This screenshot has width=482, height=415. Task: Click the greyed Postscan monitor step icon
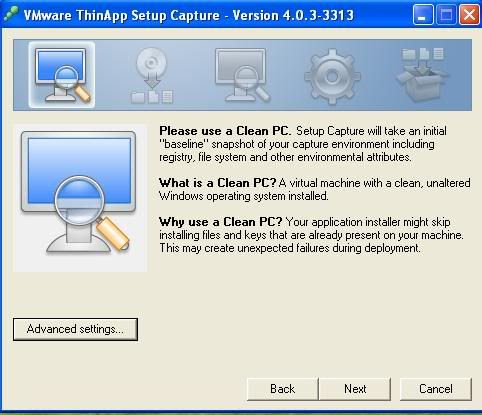point(242,75)
